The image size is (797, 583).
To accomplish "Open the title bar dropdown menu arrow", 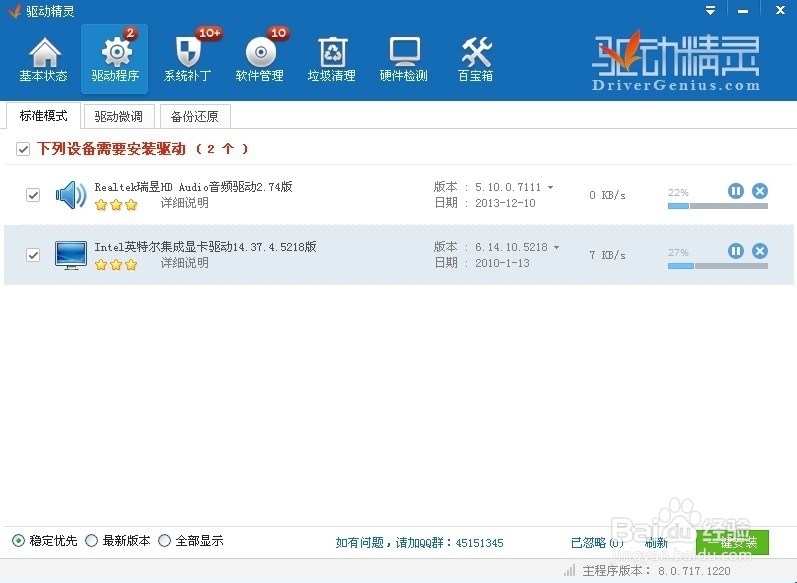I will pos(711,11).
